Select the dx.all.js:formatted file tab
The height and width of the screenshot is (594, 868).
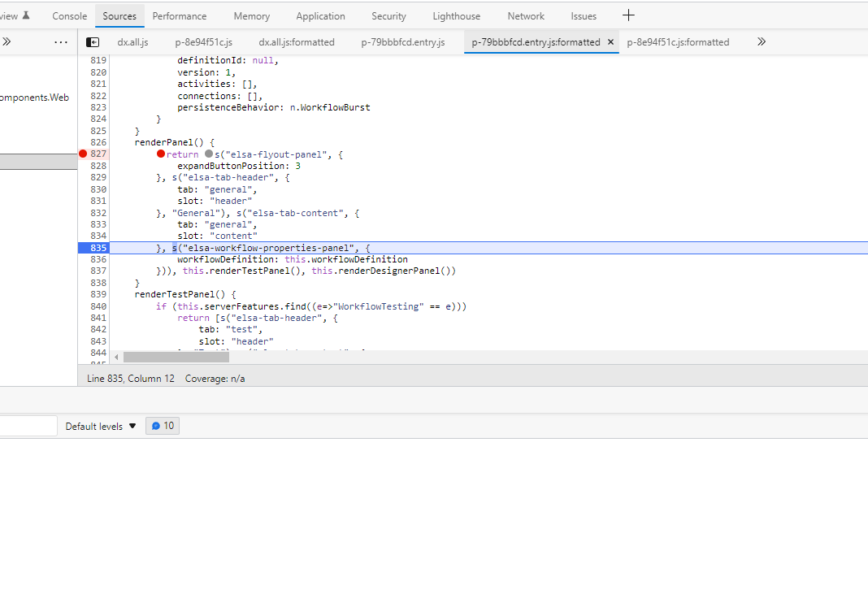tap(296, 41)
